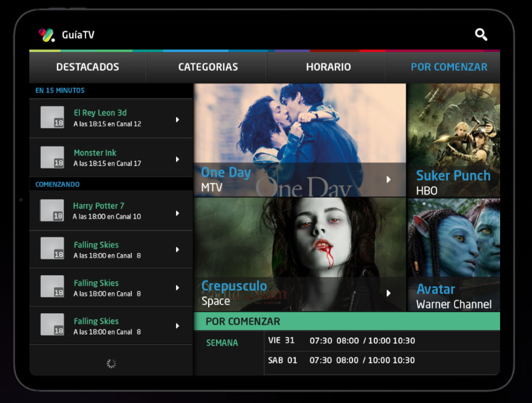Select the POR COMENZAR tab
532x403 pixels.
[x=449, y=67]
